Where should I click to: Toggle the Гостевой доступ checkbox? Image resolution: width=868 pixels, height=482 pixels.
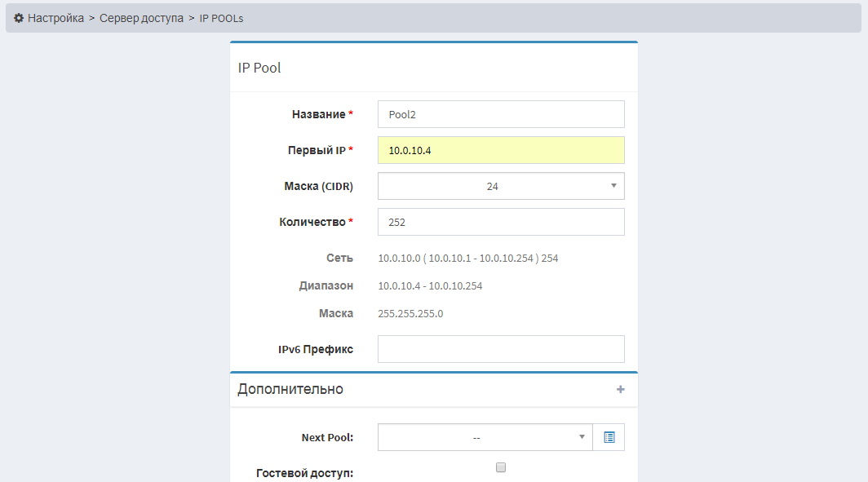[x=501, y=467]
